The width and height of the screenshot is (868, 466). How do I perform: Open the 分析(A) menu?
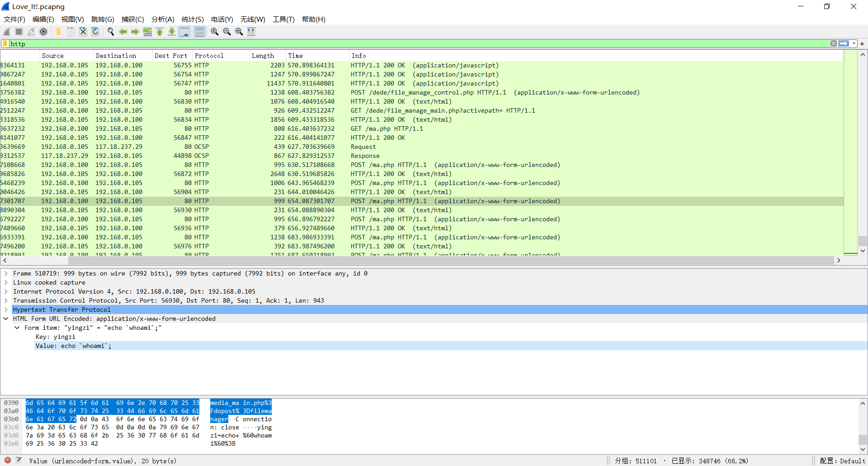[x=162, y=19]
